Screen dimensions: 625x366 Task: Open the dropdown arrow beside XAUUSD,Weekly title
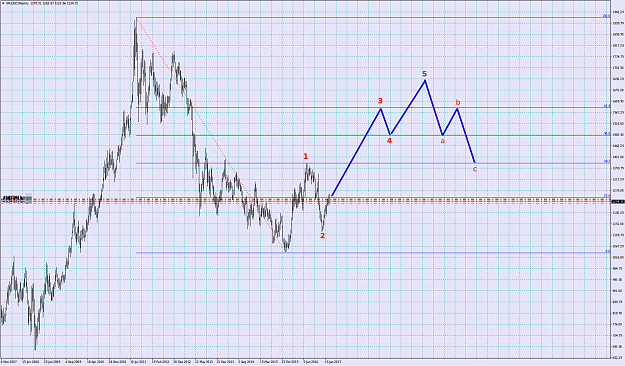tap(2, 3)
